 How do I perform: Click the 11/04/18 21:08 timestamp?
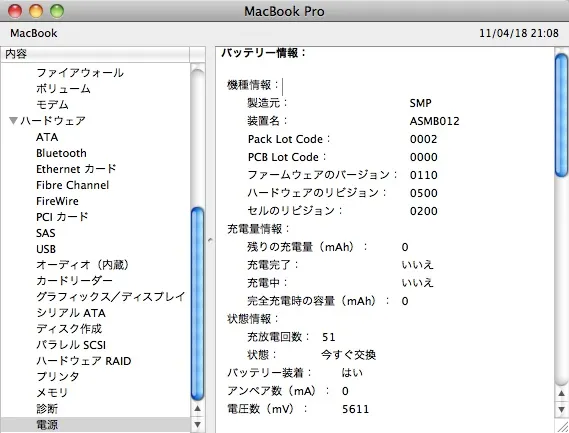pos(519,33)
